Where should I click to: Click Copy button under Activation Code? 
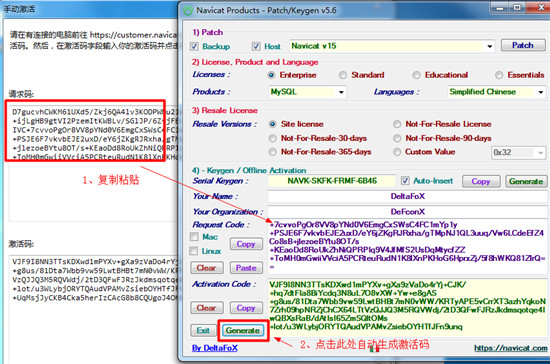[x=246, y=308]
